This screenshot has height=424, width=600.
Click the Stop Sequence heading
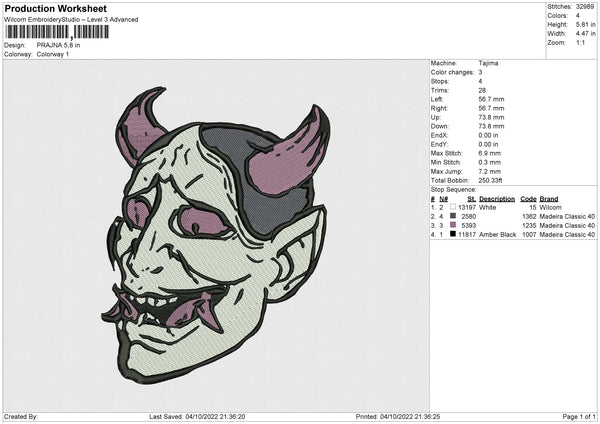pos(453,188)
